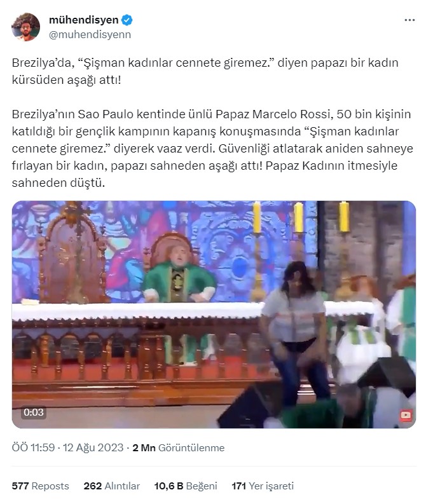Open the 577 Reposts list
The width and height of the screenshot is (426, 504).
coord(41,486)
